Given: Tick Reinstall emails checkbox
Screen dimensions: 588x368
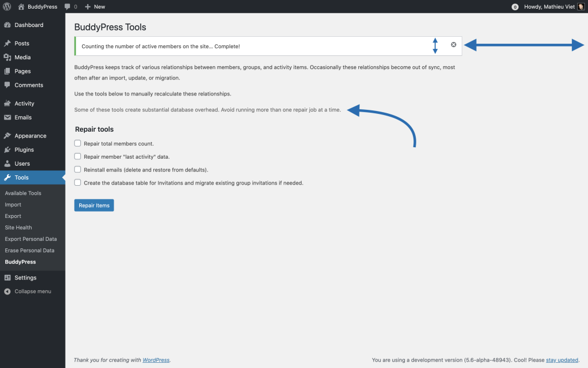Looking at the screenshot, I should pyautogui.click(x=78, y=170).
